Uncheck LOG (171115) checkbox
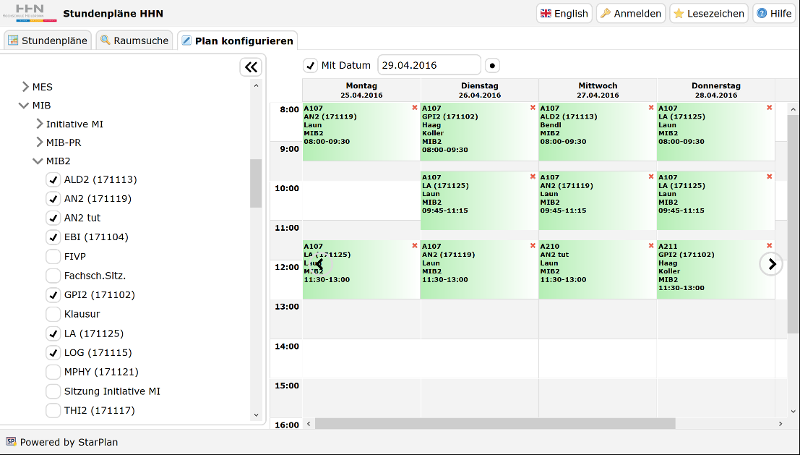 click(x=53, y=352)
